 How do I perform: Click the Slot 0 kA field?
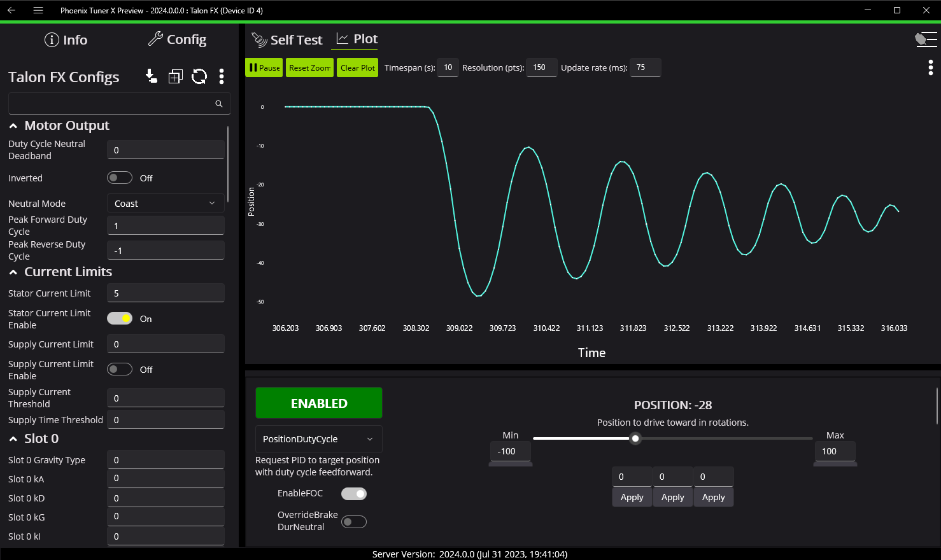(x=166, y=478)
